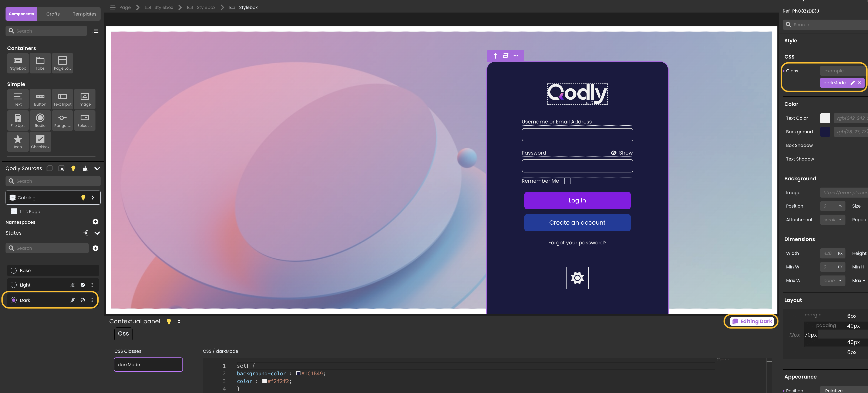Open the Text Color swatch
The image size is (868, 393).
pos(825,118)
